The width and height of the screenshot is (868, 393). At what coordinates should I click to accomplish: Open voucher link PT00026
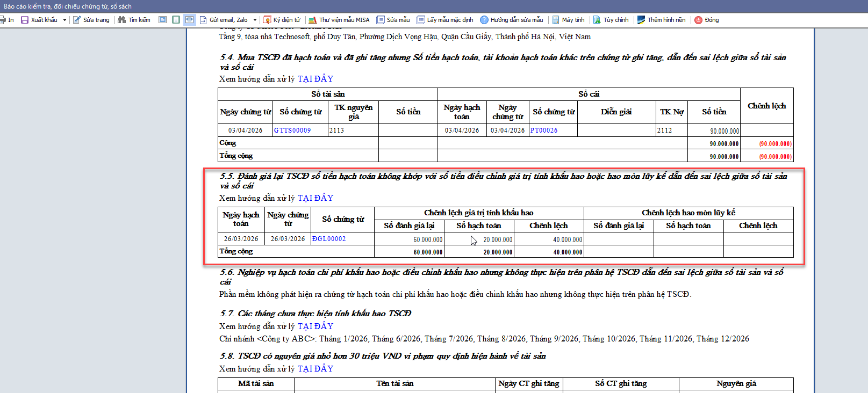tap(544, 130)
